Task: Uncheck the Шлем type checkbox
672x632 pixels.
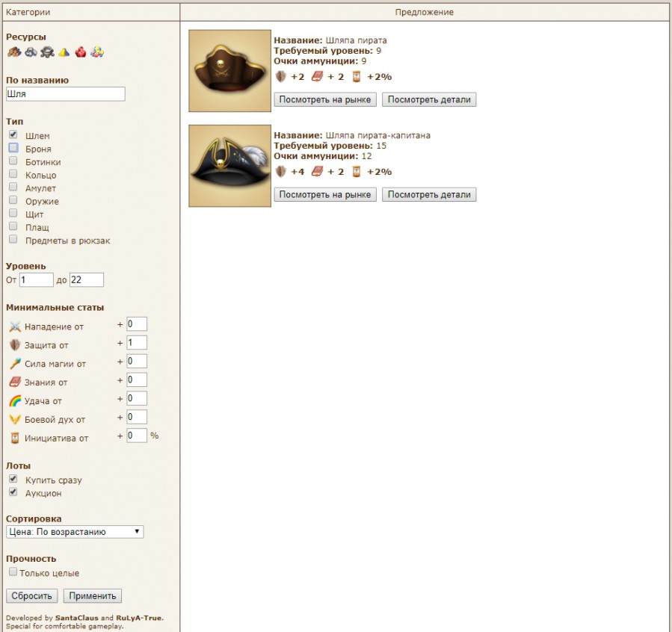Action: (13, 134)
